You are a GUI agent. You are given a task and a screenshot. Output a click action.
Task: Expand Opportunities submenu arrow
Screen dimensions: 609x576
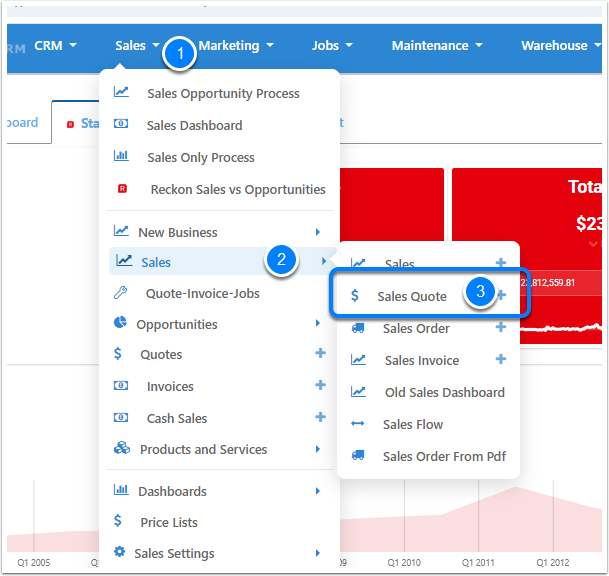pyautogui.click(x=318, y=323)
